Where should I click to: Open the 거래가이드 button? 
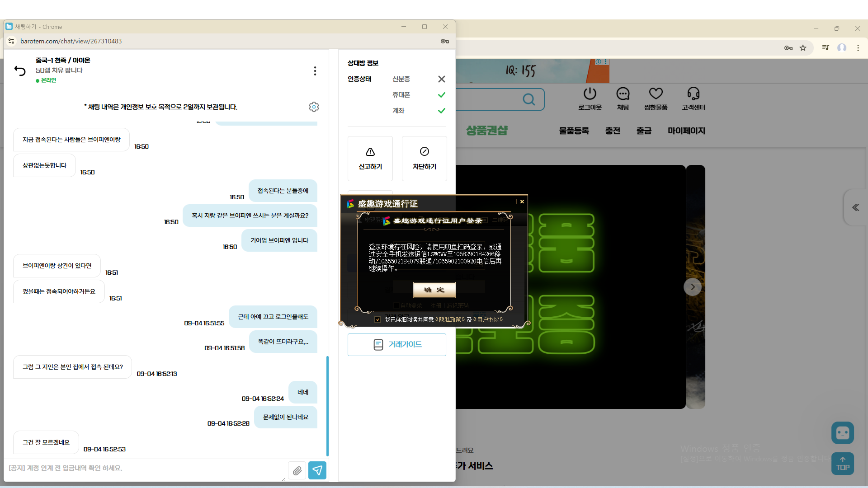click(x=396, y=345)
